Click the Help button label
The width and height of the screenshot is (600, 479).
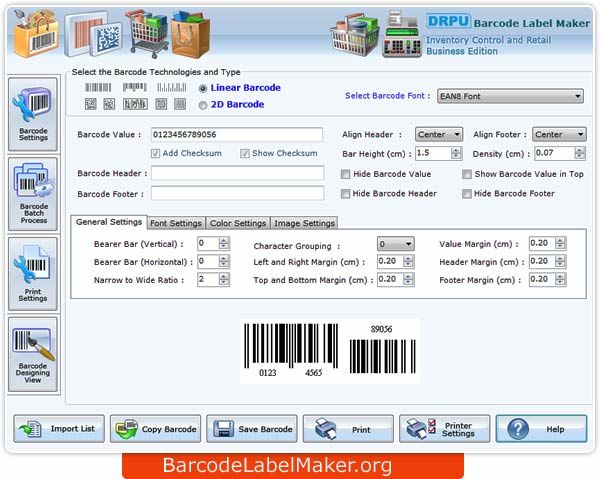pos(555,429)
